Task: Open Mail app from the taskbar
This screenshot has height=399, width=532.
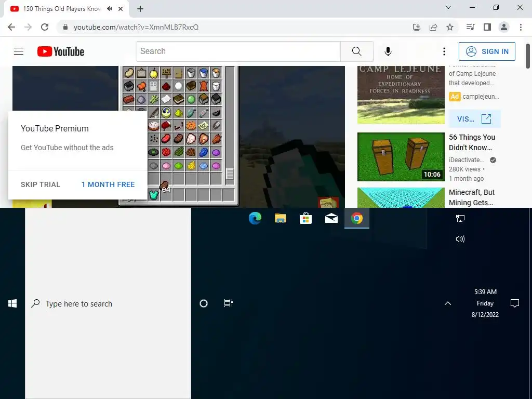Action: point(331,218)
